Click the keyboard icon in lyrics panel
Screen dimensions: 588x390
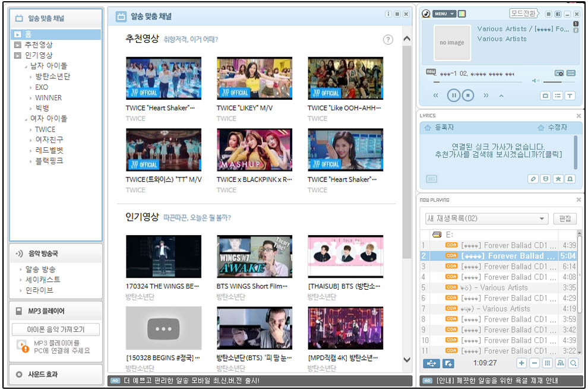pyautogui.click(x=432, y=179)
